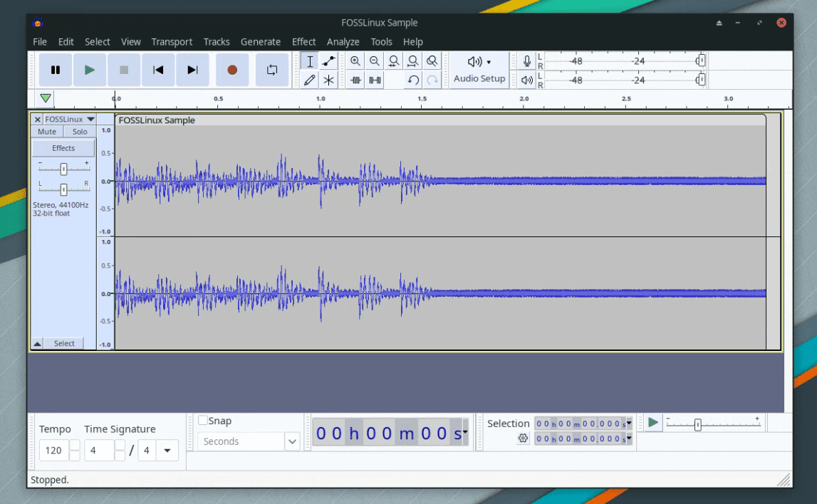817x504 pixels.
Task: Click the track Select button
Action: coord(64,343)
